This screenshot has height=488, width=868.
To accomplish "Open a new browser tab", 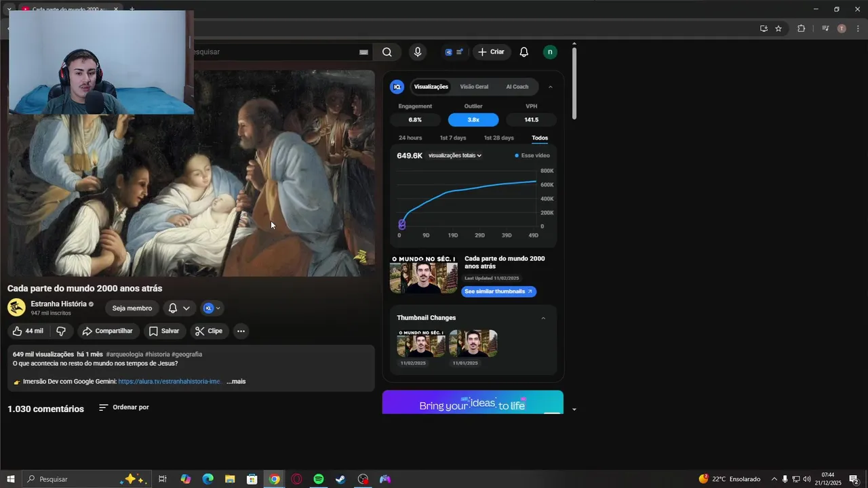I will click(x=132, y=9).
